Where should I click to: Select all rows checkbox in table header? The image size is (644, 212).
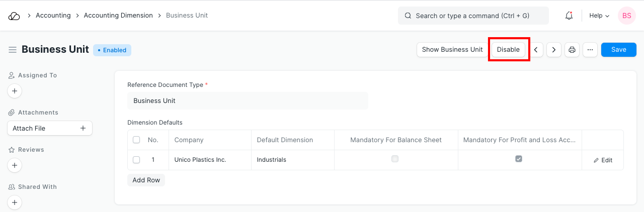coord(136,140)
